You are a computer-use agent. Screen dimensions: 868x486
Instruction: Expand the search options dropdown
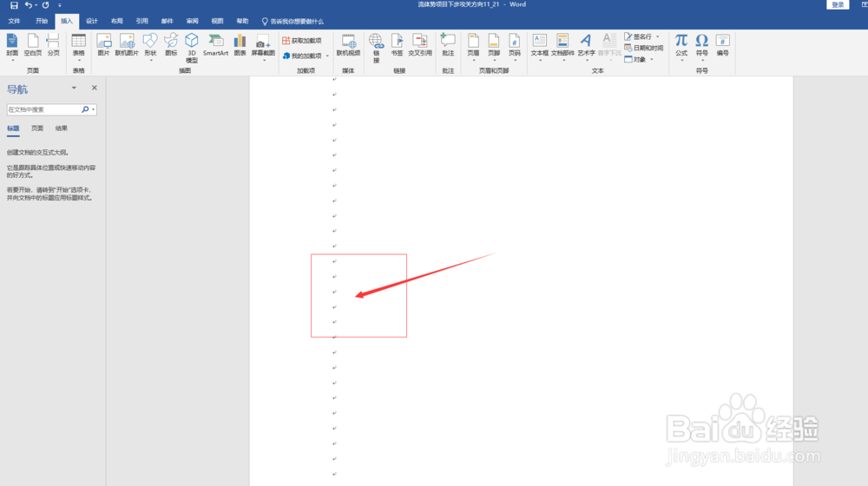click(94, 109)
